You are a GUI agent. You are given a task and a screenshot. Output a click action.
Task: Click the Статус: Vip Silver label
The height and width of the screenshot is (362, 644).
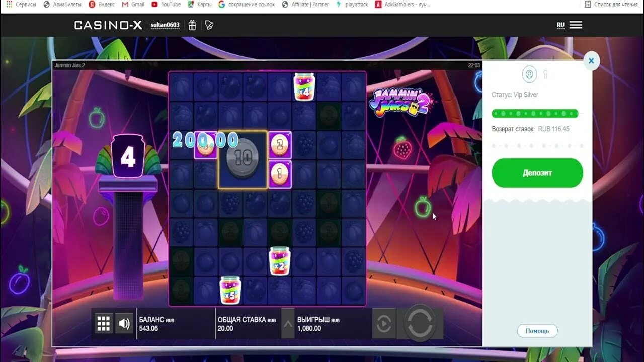[x=515, y=95]
